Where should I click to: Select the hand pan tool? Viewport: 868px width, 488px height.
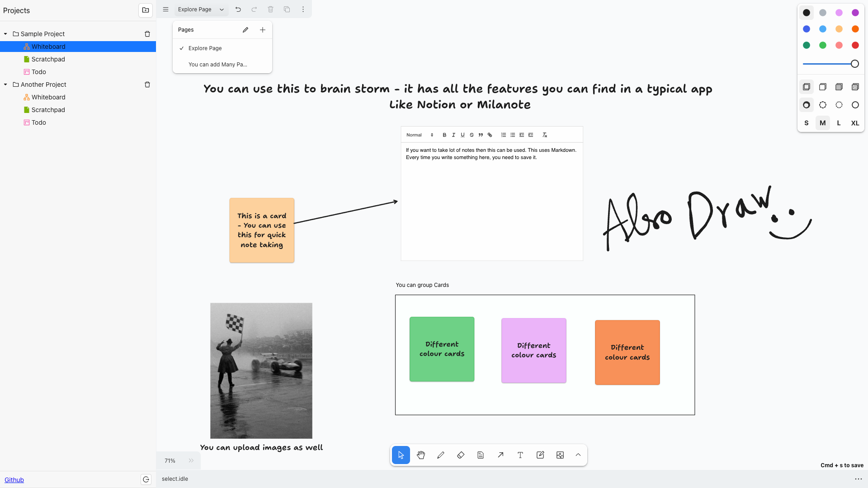421,455
